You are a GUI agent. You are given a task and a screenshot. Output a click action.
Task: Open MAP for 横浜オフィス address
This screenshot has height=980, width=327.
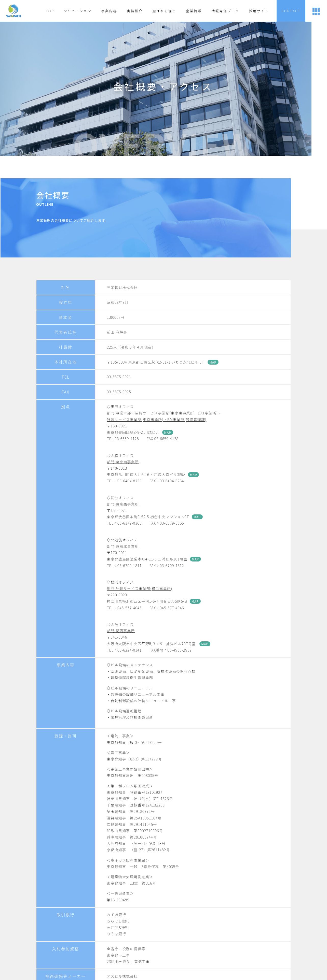tap(195, 601)
